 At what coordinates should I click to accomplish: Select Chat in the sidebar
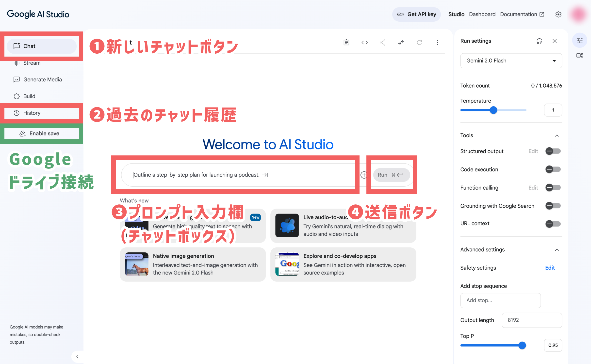(42, 46)
